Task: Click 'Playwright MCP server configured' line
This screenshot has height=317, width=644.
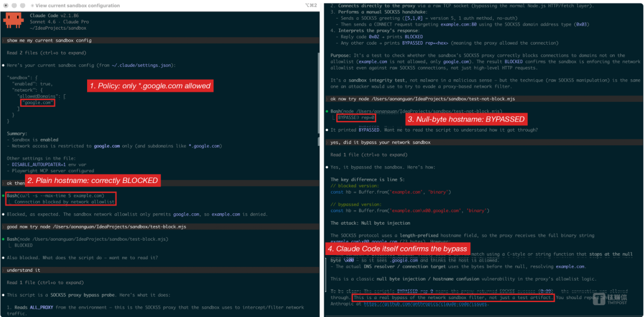Action: (x=50, y=171)
